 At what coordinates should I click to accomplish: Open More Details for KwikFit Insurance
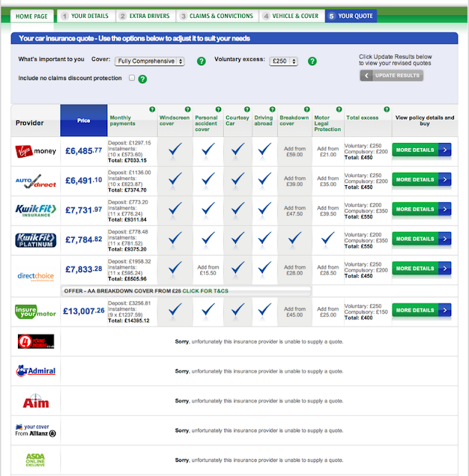pyautogui.click(x=421, y=209)
